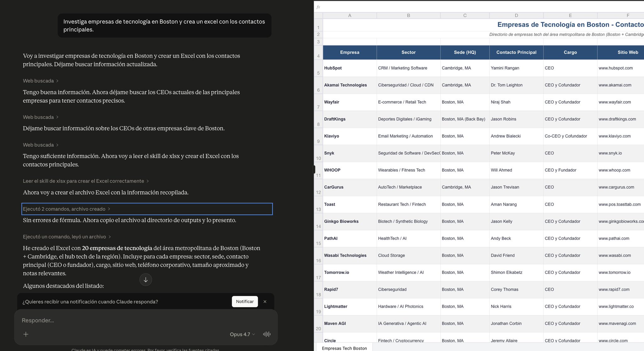The width and height of the screenshot is (644, 351).
Task: Click the Sitio Web header cell
Action: pos(620,52)
